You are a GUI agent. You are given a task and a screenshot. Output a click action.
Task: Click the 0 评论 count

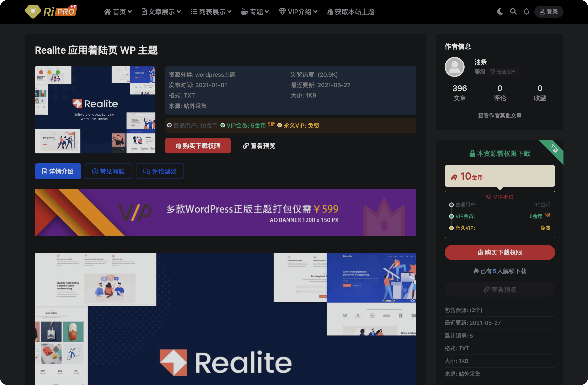(x=500, y=93)
